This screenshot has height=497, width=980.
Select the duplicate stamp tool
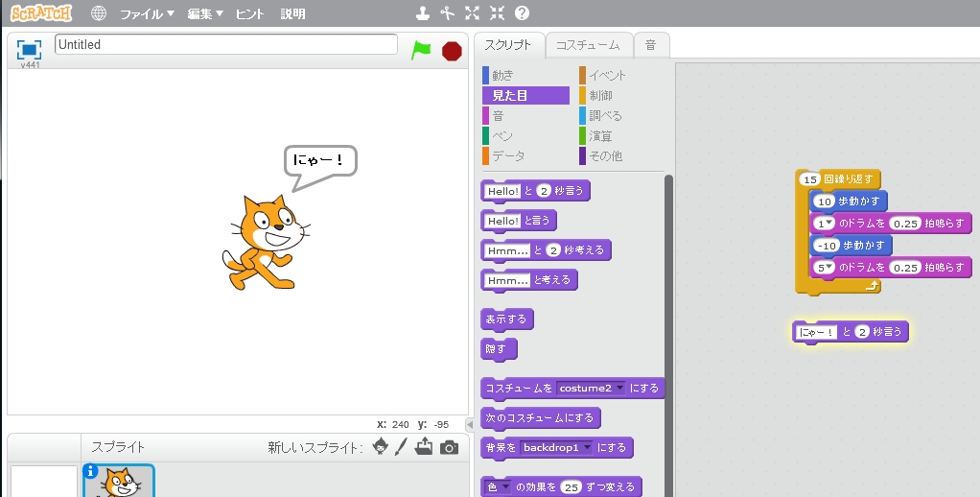(x=423, y=13)
